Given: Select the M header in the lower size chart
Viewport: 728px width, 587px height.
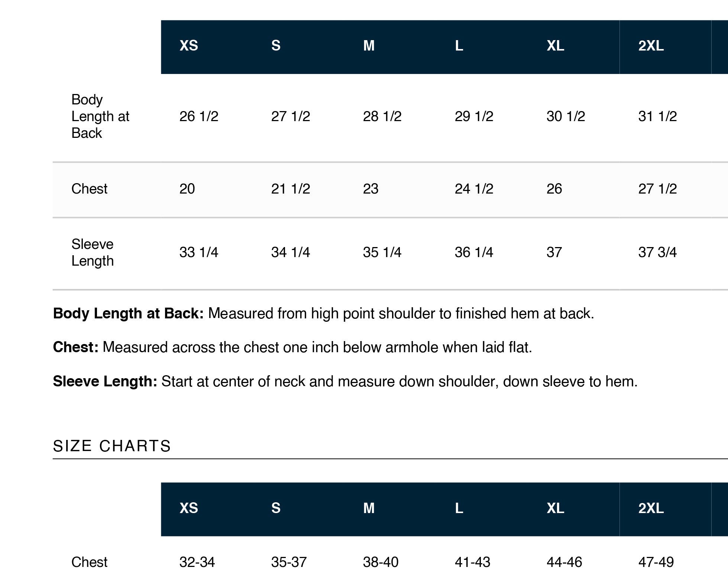Looking at the screenshot, I should (369, 508).
